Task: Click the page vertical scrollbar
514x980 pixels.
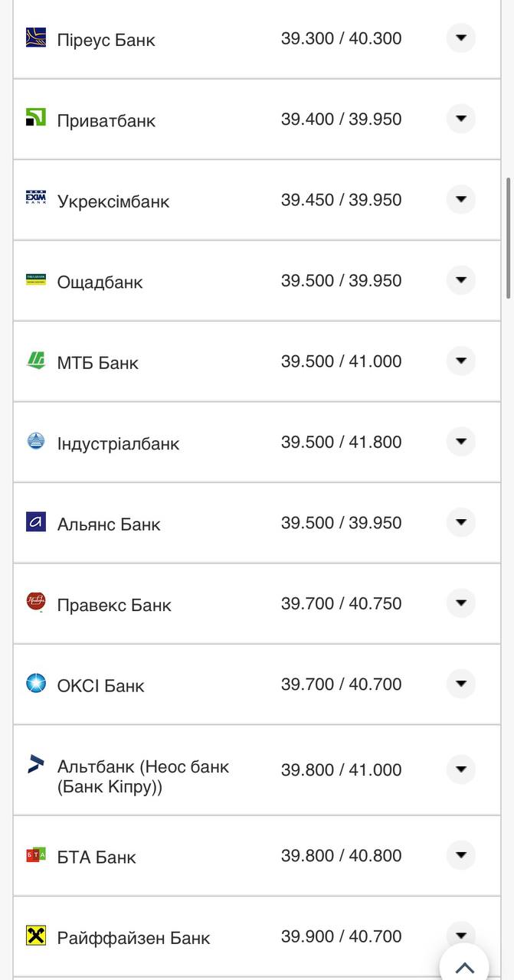Action: [x=508, y=237]
